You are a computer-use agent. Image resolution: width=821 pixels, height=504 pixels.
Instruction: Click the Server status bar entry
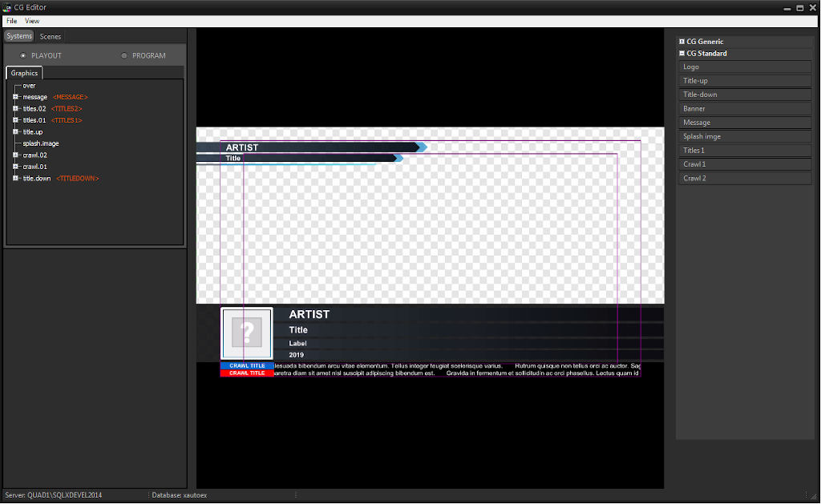pyautogui.click(x=54, y=495)
